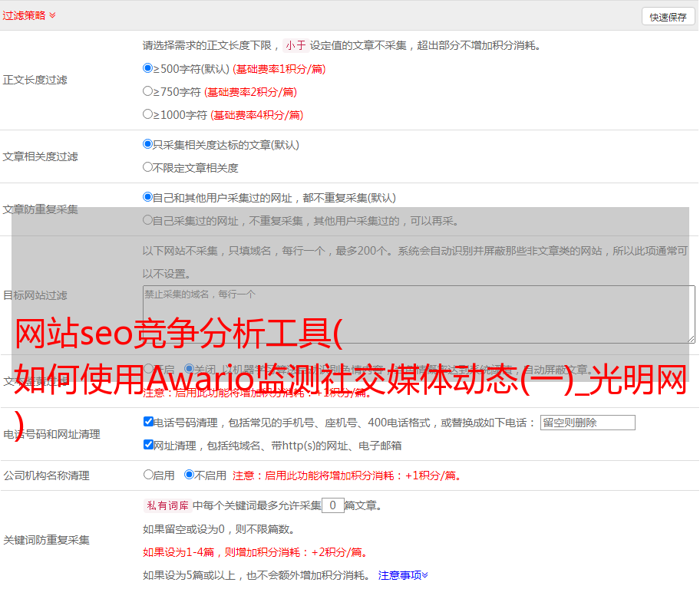Viewport: 700px width, 589px height.
Task: Select 只采集相关度达标的文章 radio option
Action: [147, 144]
